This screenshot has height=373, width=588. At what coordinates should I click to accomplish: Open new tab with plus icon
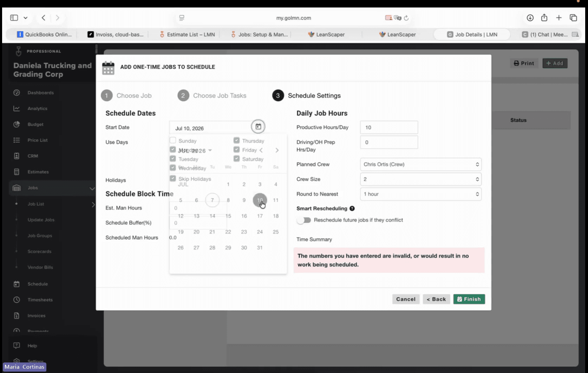click(559, 18)
